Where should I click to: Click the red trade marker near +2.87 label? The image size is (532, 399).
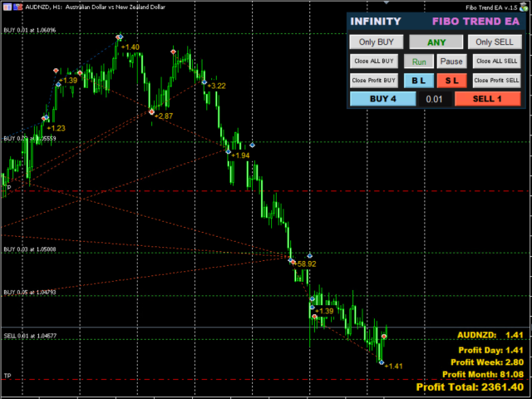(151, 111)
